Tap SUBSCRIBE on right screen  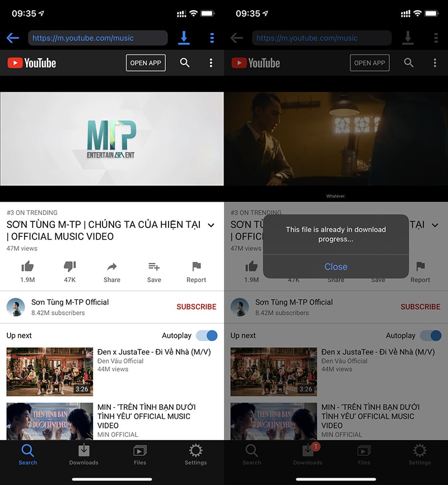click(421, 306)
